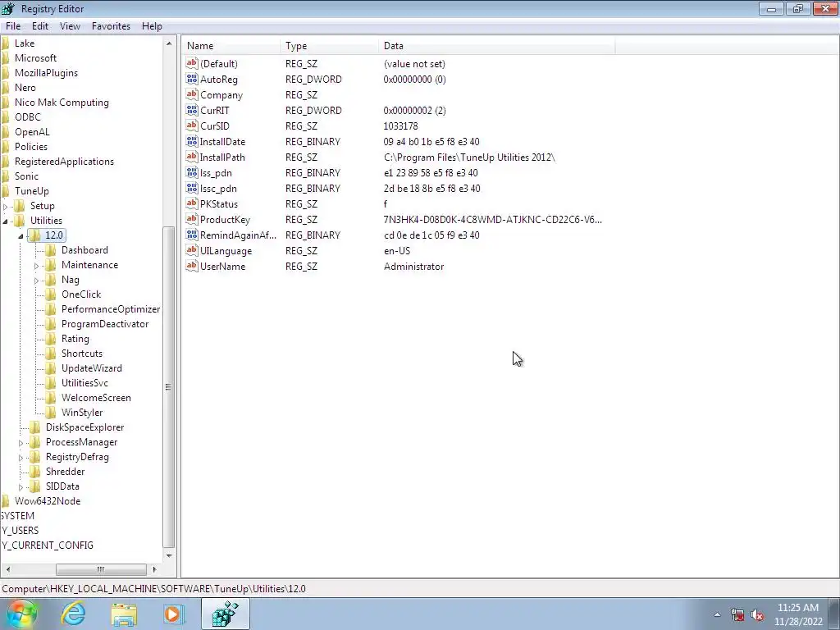Click the InstallDate binary value icon
The height and width of the screenshot is (630, 840).
[x=192, y=141]
